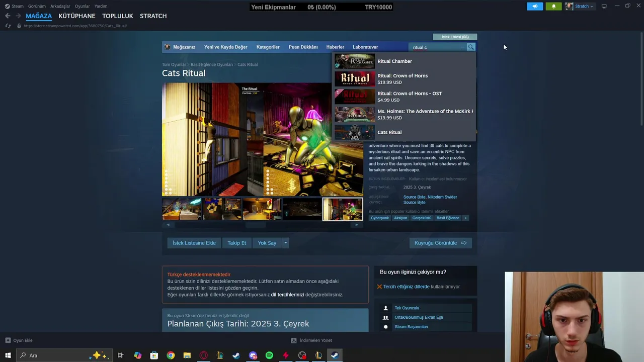
Task: Click the Tek Oyunculu single-player icon
Action: pyautogui.click(x=386, y=308)
